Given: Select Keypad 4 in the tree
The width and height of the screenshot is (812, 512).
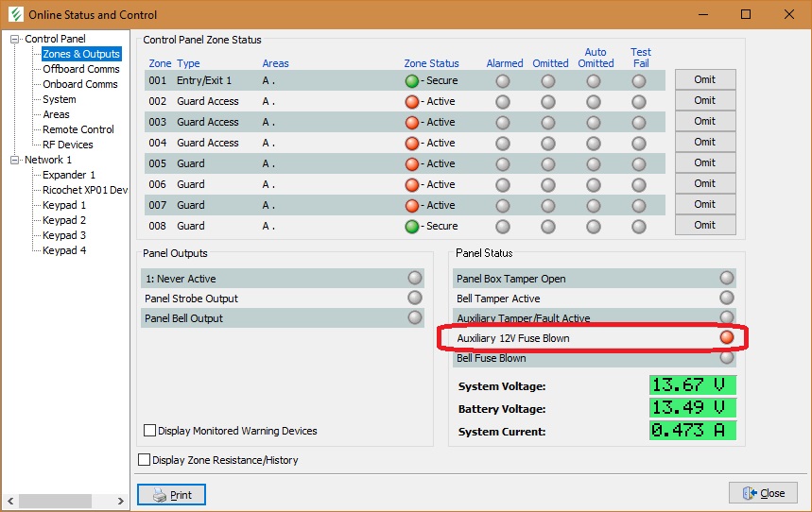Looking at the screenshot, I should pos(64,250).
